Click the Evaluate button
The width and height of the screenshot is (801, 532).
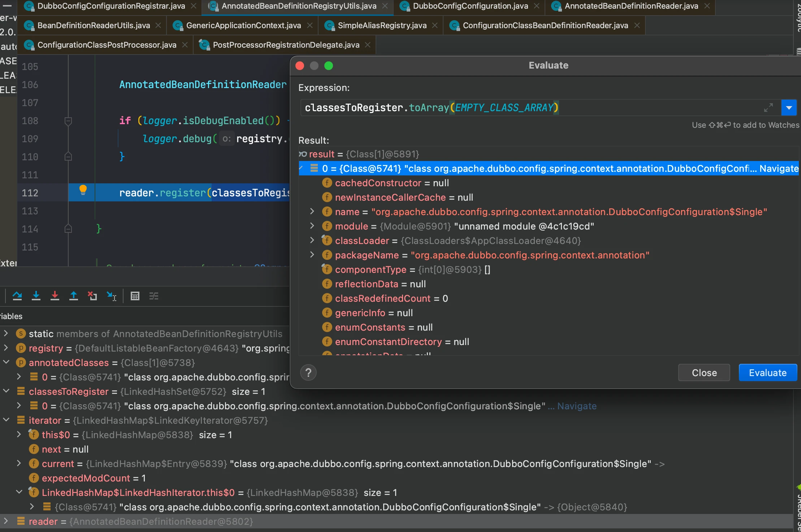point(768,372)
